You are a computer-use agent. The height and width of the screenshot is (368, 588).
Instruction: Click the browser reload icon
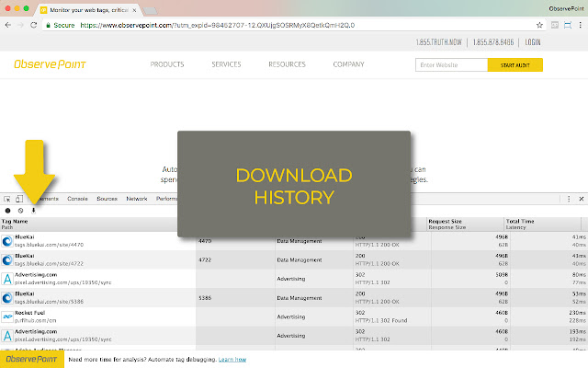coord(35,25)
